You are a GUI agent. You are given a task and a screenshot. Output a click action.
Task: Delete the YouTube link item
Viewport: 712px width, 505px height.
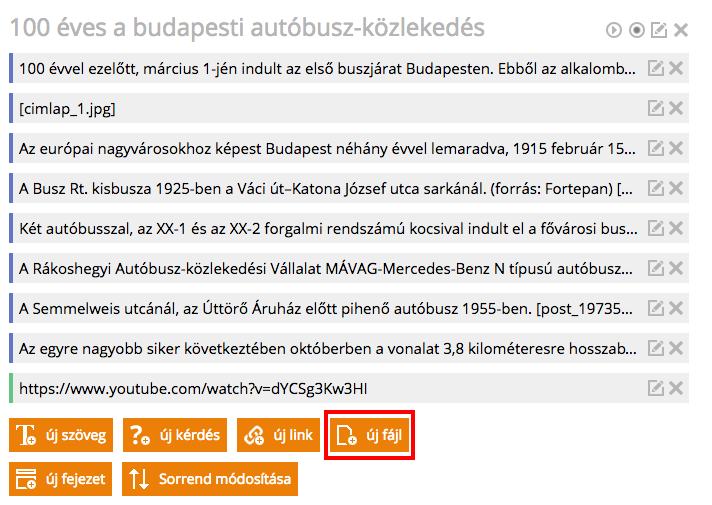pos(676,388)
